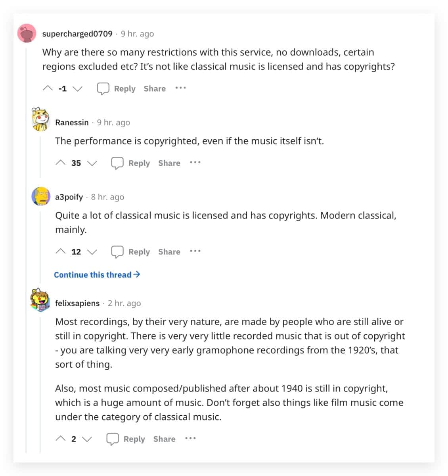Upvote felixsapiens's comment
The height and width of the screenshot is (476, 448).
click(x=61, y=439)
